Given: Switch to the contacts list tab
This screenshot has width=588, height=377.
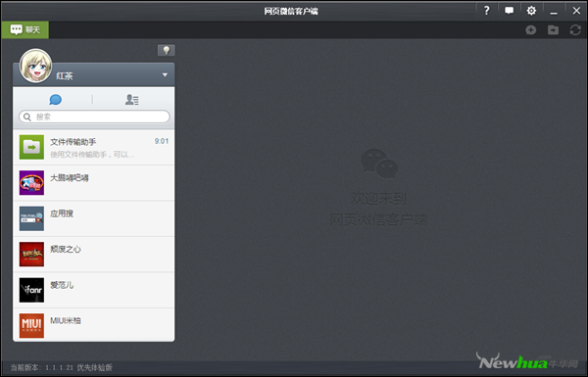Looking at the screenshot, I should [131, 100].
